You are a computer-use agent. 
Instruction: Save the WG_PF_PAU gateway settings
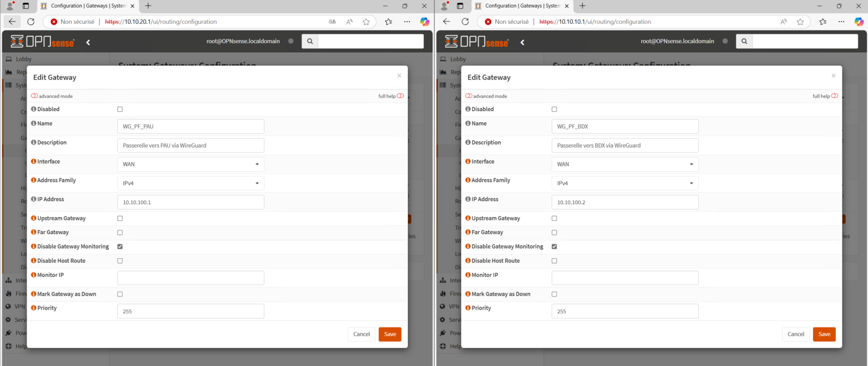pos(390,334)
